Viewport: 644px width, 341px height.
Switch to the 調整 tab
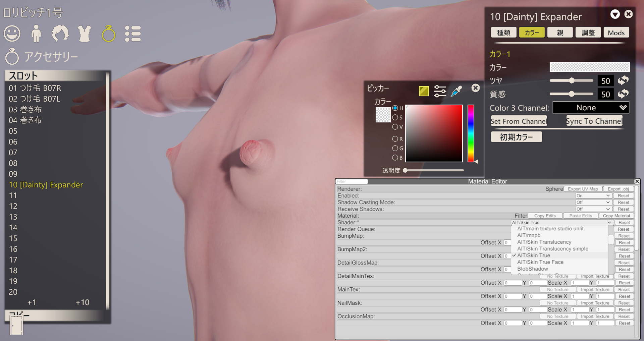(588, 33)
